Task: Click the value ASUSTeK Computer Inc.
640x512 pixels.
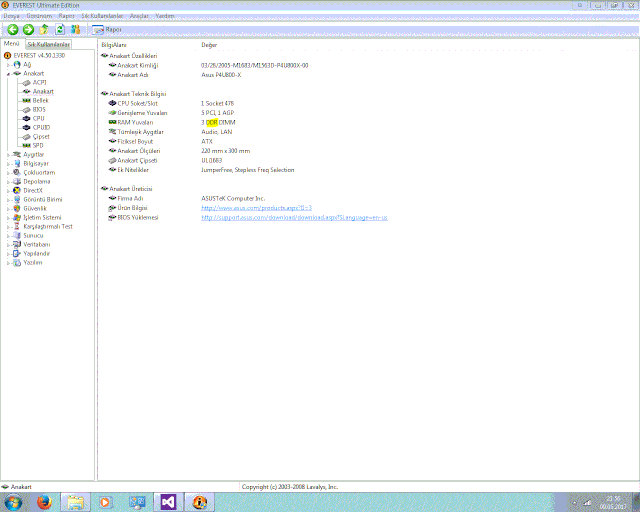Action: (x=233, y=198)
